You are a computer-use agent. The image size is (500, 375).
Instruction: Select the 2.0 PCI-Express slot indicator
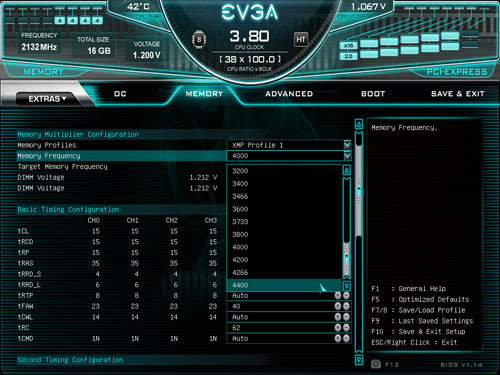click(x=349, y=56)
